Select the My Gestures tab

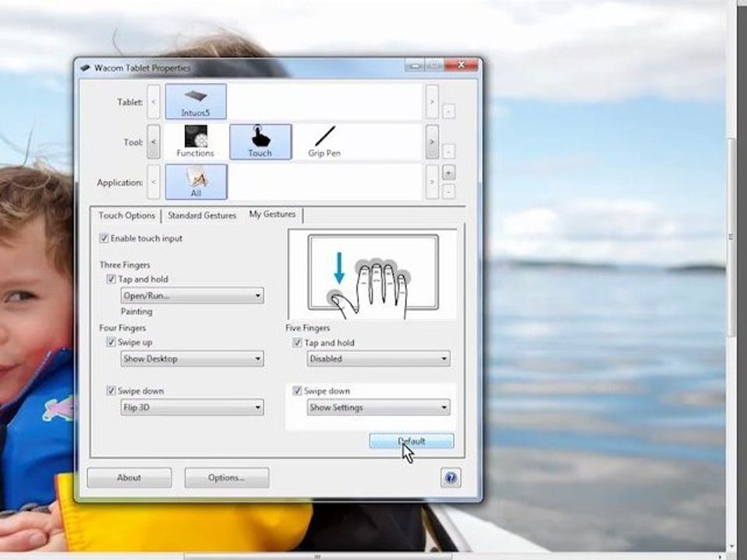click(272, 215)
